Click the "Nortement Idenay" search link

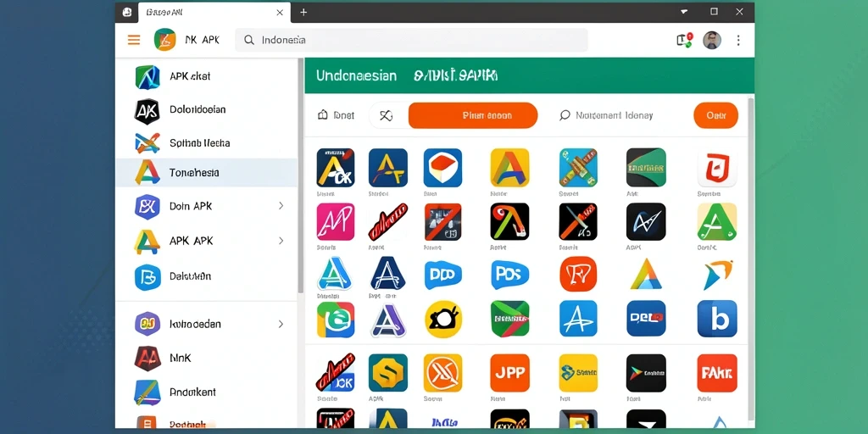(x=606, y=115)
